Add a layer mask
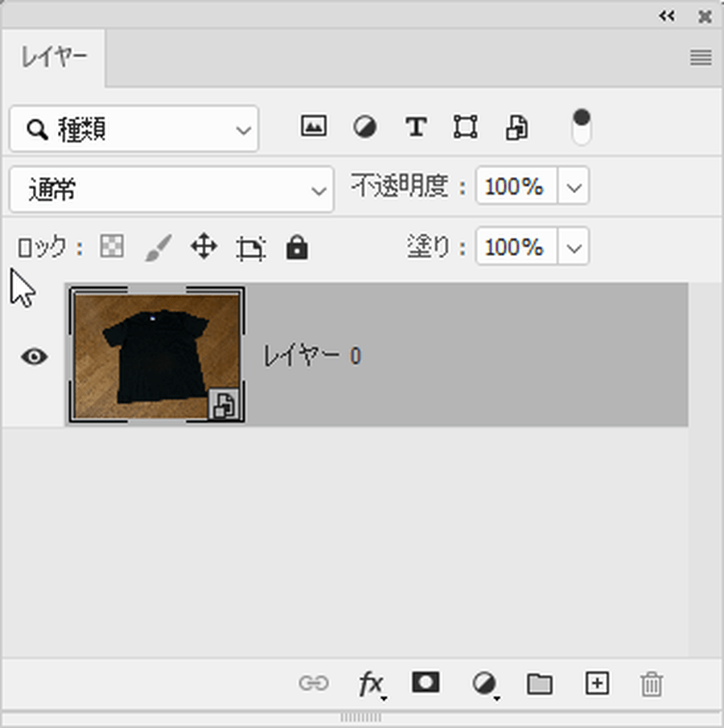724x728 pixels. 426,683
